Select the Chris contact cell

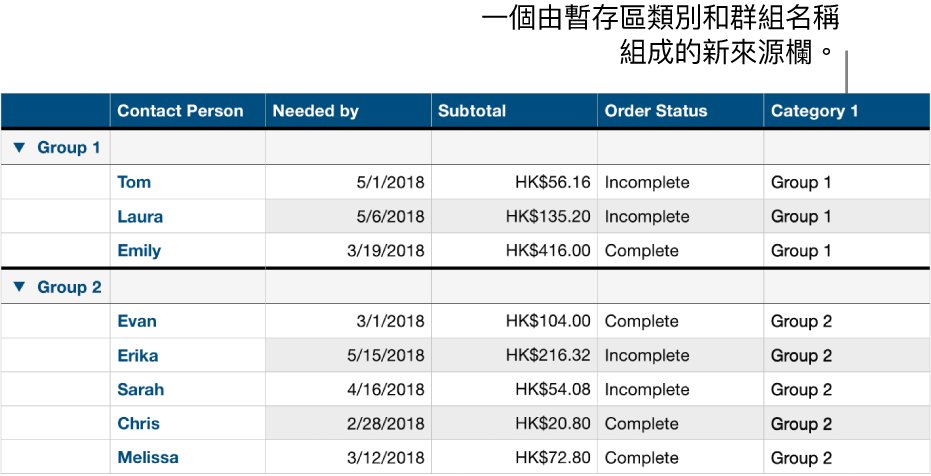pyautogui.click(x=138, y=424)
